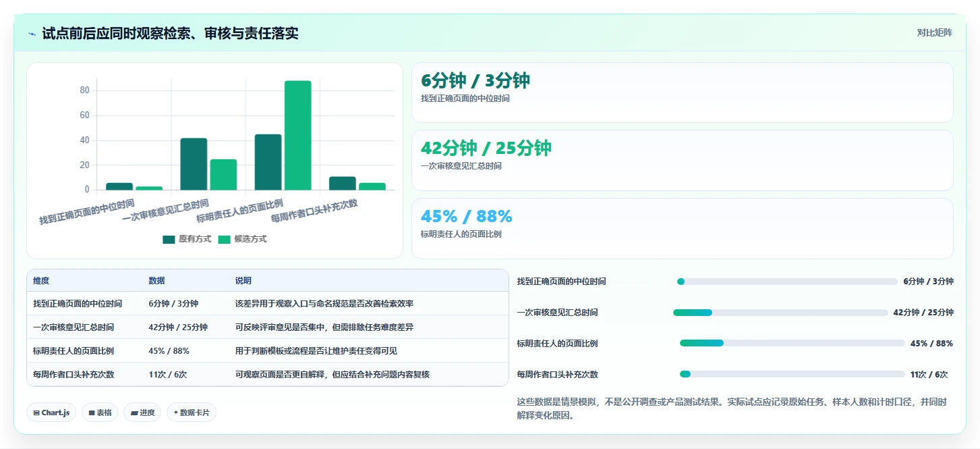The image size is (980, 449).
Task: Click the x-axis label 标明责任人的页面比例
Action: (240, 211)
